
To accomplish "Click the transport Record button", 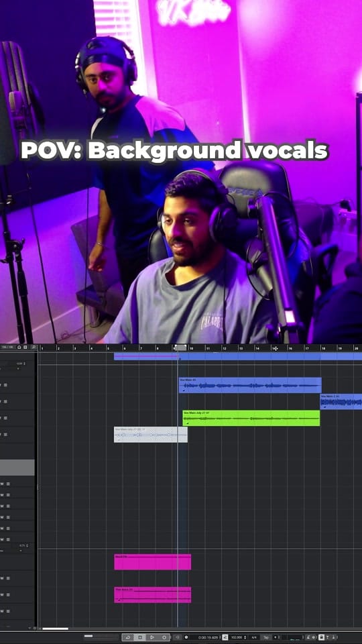I will [164, 637].
